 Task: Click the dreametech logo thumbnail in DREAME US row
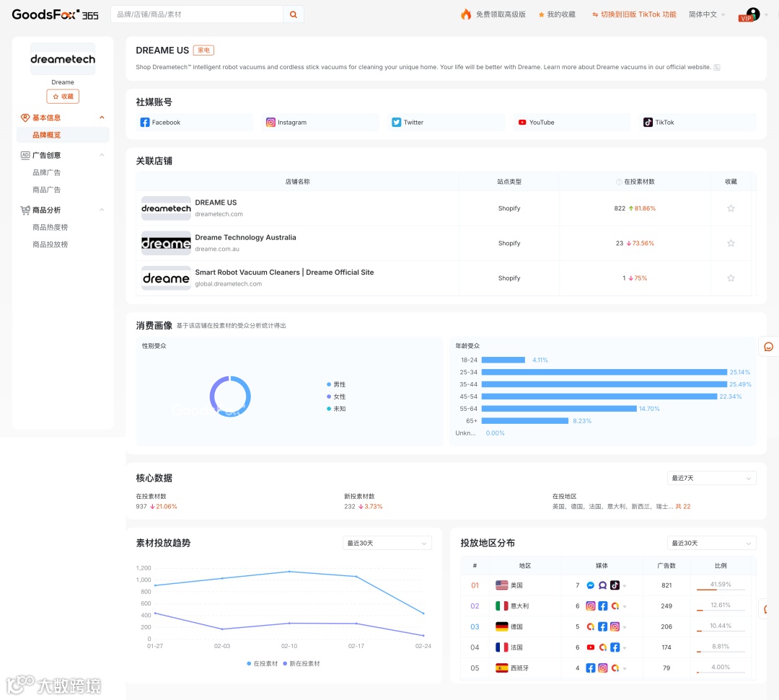click(166, 208)
